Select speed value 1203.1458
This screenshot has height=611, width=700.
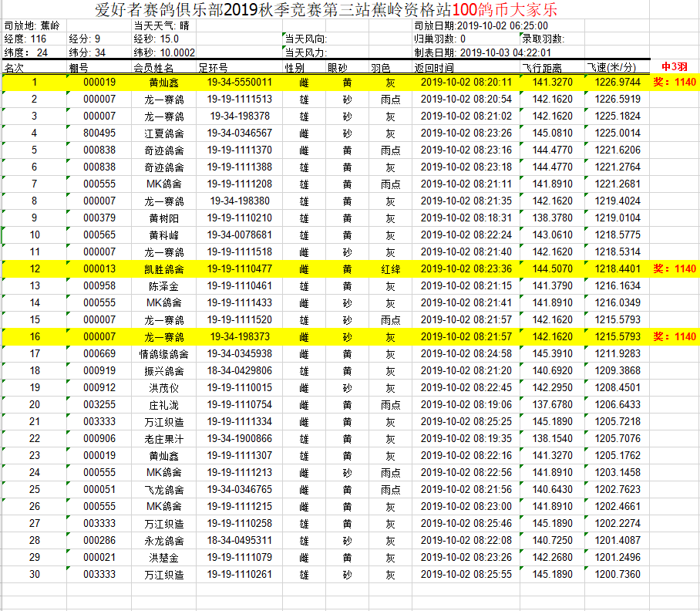pyautogui.click(x=618, y=473)
